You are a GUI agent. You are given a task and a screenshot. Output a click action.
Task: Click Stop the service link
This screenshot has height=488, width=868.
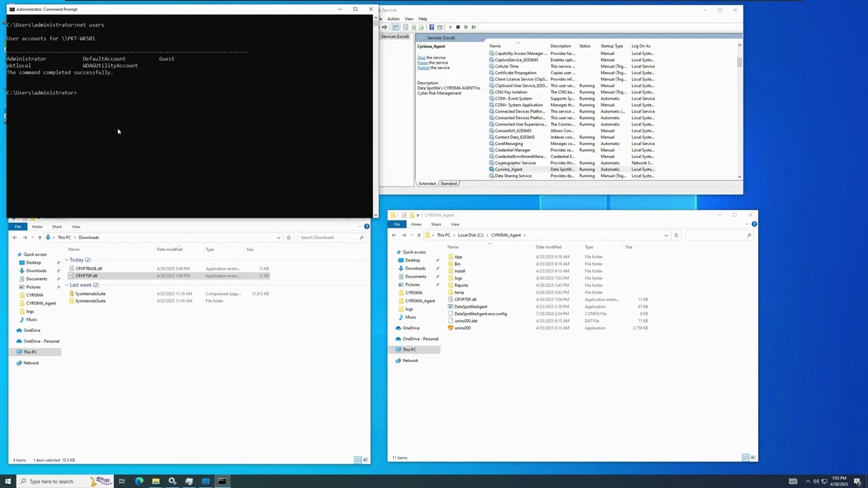click(420, 58)
